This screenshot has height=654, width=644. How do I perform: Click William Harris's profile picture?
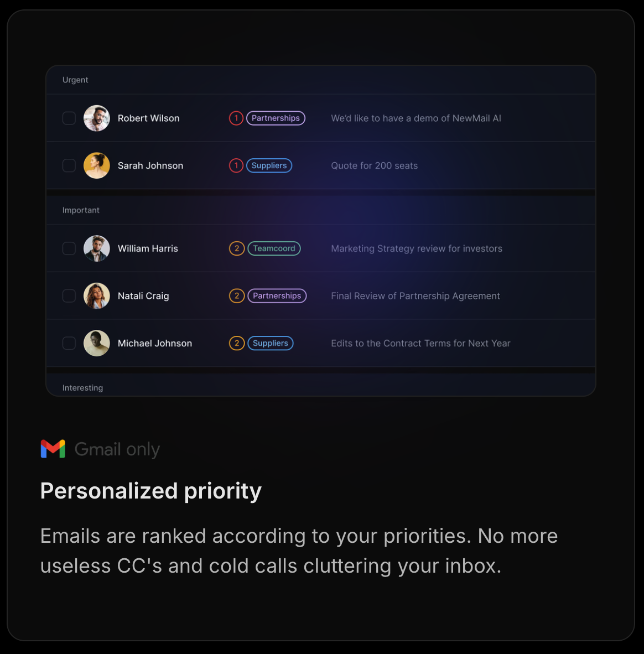(97, 248)
